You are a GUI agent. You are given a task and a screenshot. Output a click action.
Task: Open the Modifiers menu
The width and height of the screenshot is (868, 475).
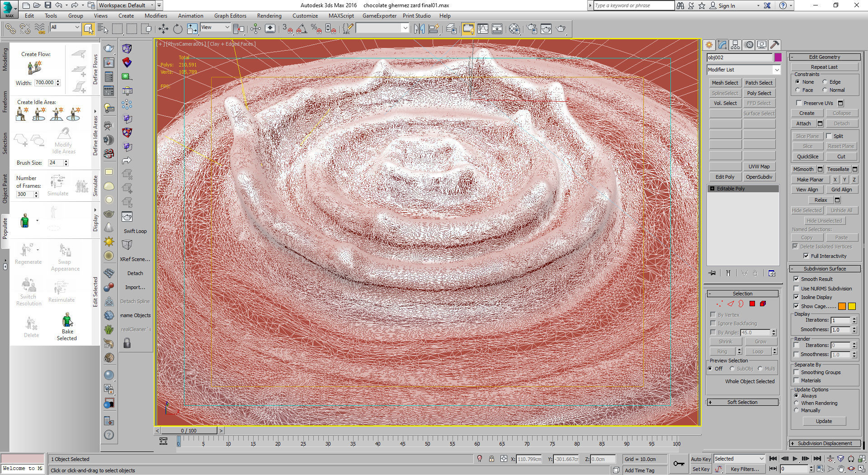coord(156,16)
